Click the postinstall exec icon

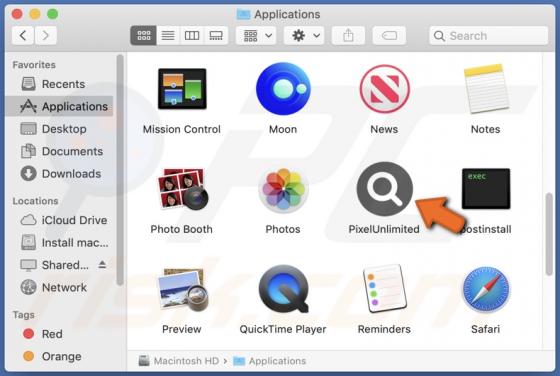tap(486, 189)
